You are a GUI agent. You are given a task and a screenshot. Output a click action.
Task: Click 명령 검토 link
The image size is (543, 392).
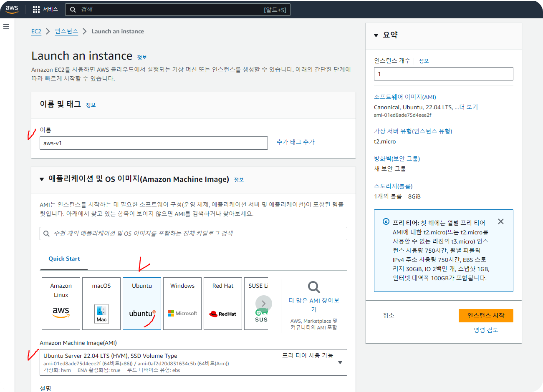(x=486, y=330)
